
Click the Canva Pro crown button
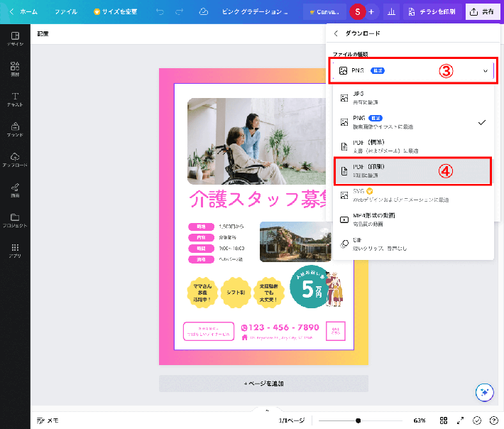(x=324, y=12)
